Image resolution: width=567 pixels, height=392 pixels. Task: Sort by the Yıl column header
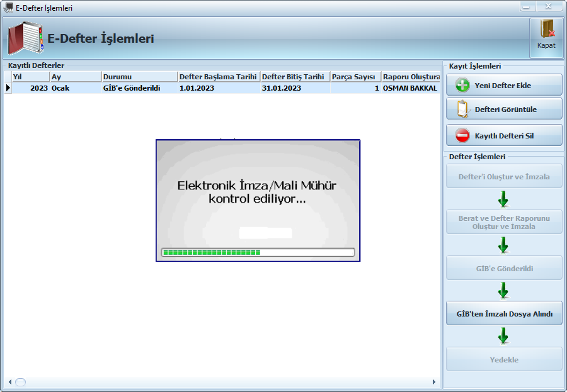[x=31, y=77]
